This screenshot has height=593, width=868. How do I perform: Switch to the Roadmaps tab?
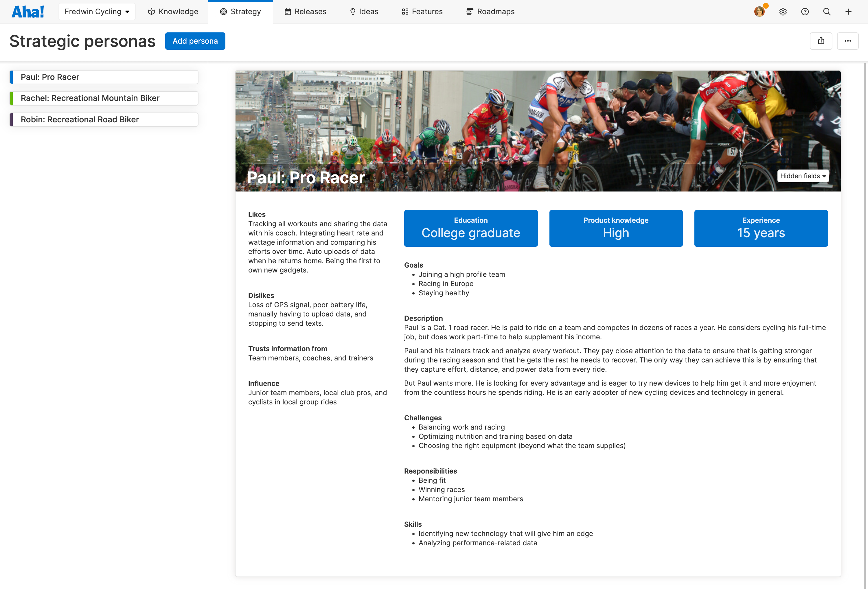tap(490, 12)
